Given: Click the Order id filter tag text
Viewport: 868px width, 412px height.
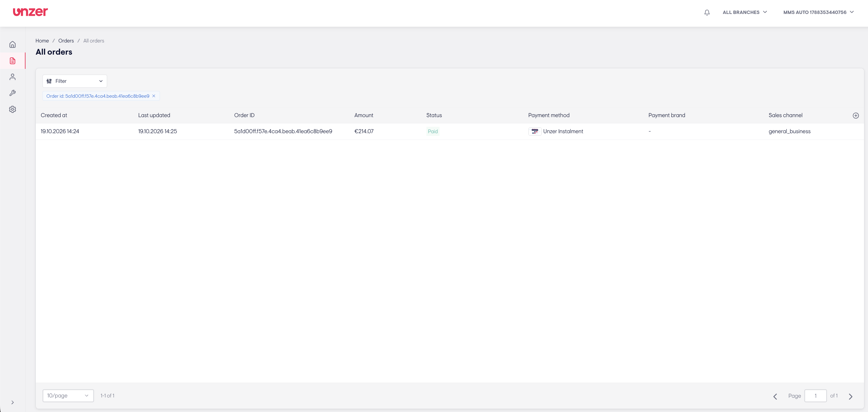Looking at the screenshot, I should (x=98, y=96).
